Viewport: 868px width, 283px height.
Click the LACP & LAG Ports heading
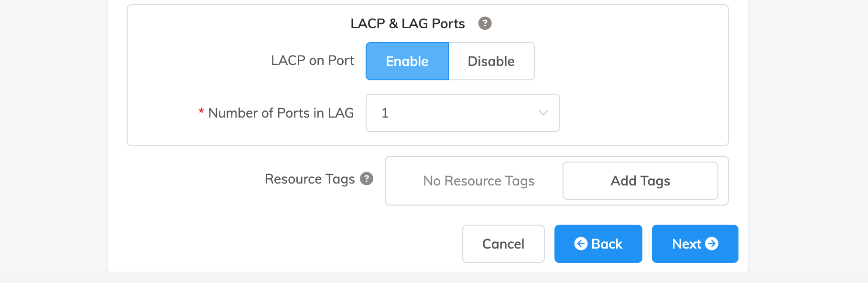(408, 23)
